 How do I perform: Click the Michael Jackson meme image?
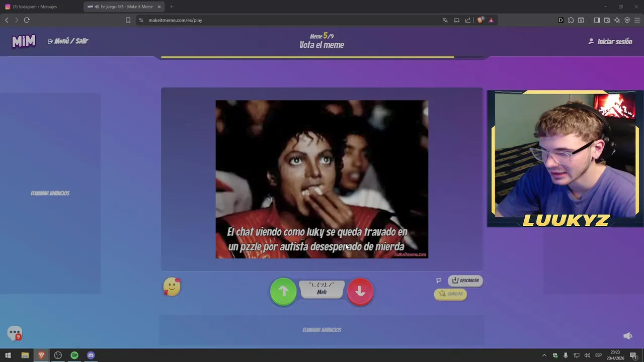coord(322,179)
